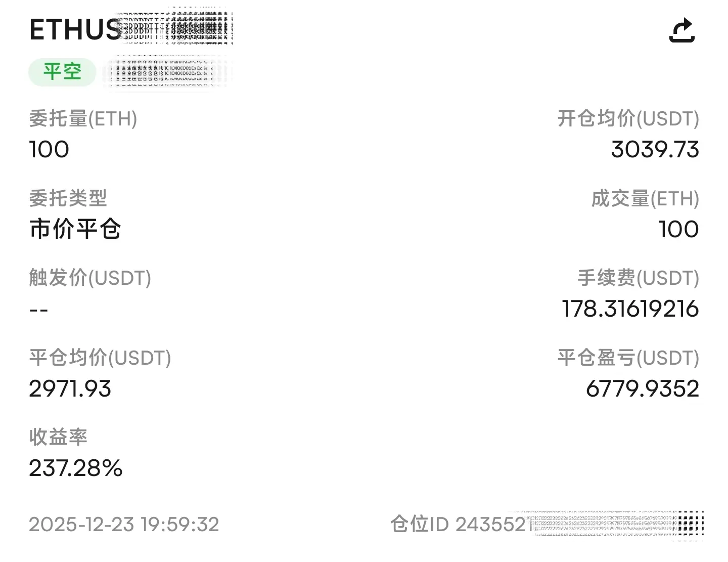Click the 委托量(ETH) label

[x=83, y=119]
